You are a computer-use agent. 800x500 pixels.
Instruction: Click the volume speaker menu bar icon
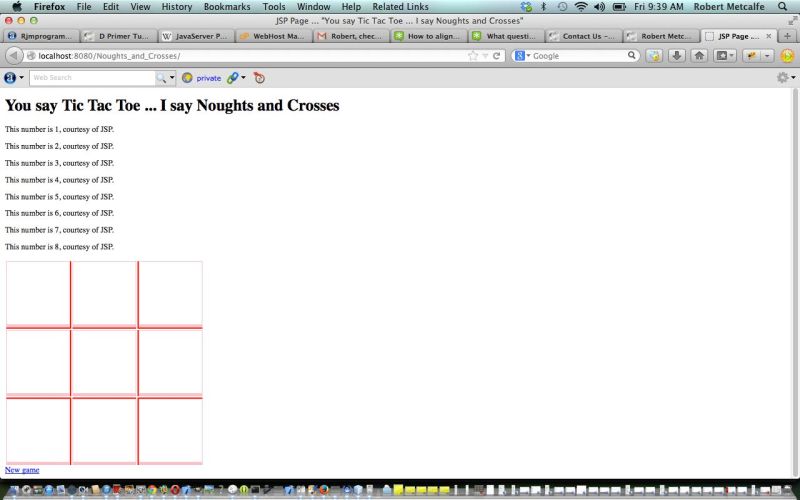[x=599, y=7]
